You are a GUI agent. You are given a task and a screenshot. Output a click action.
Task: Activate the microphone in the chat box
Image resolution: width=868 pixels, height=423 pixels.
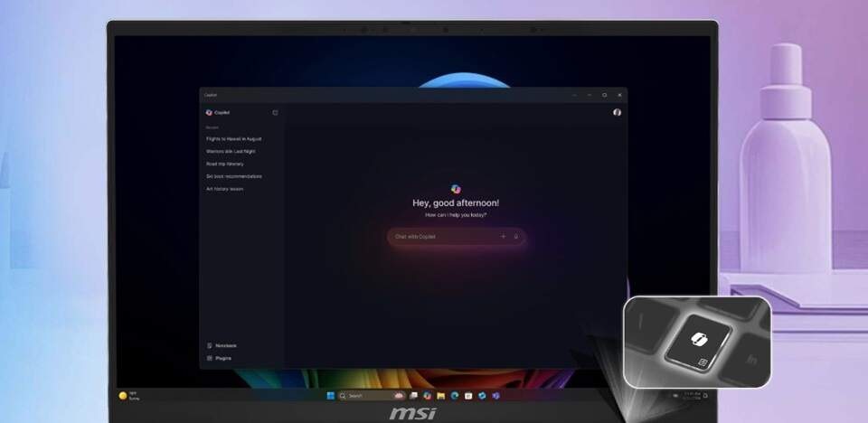pyautogui.click(x=516, y=237)
